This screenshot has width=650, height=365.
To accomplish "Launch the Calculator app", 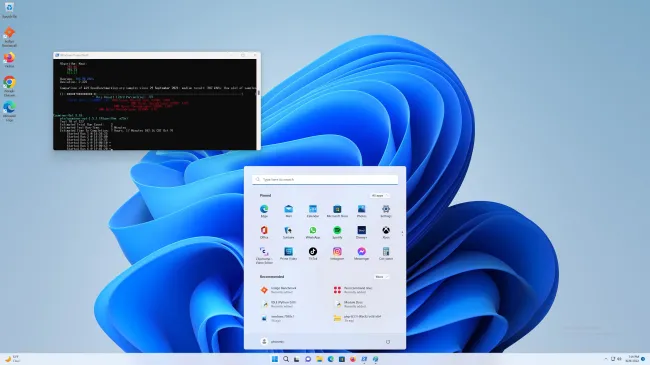I will pos(386,253).
